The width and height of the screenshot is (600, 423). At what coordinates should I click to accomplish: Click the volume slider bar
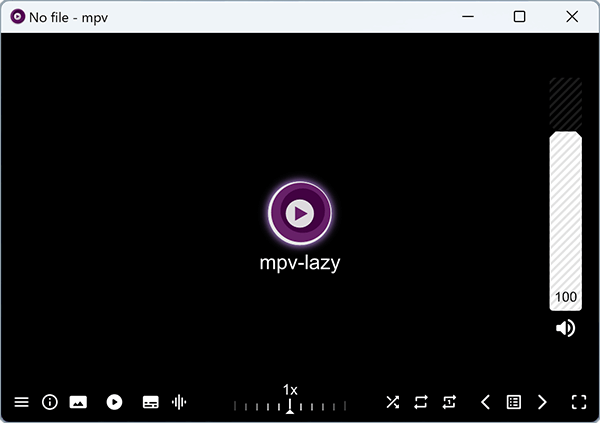(x=566, y=194)
